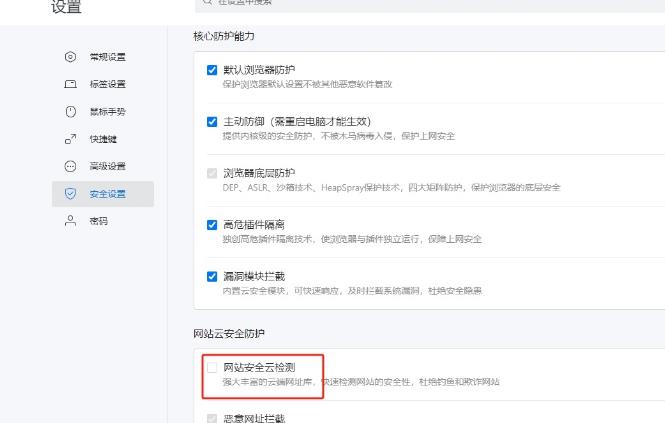Click the 网站云安全防护 section heading

tap(229, 333)
